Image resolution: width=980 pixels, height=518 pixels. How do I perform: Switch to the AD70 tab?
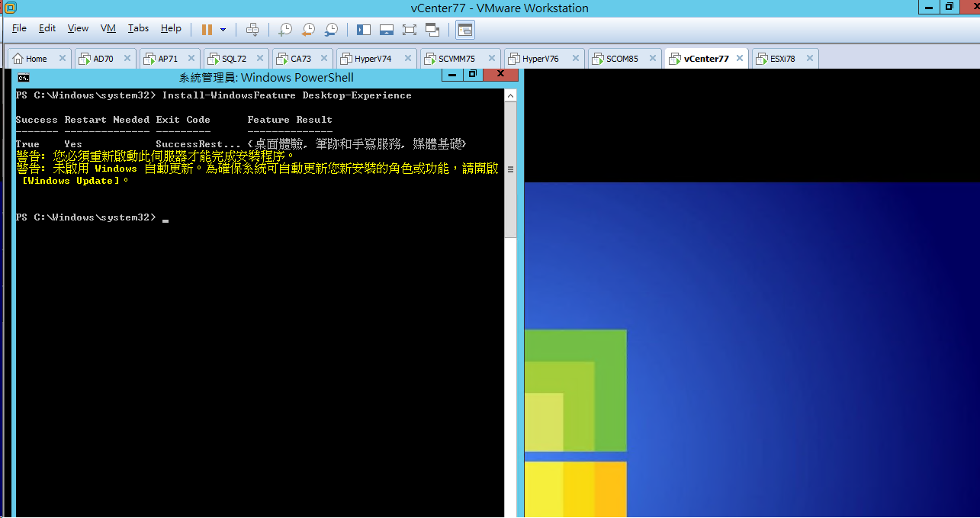104,59
